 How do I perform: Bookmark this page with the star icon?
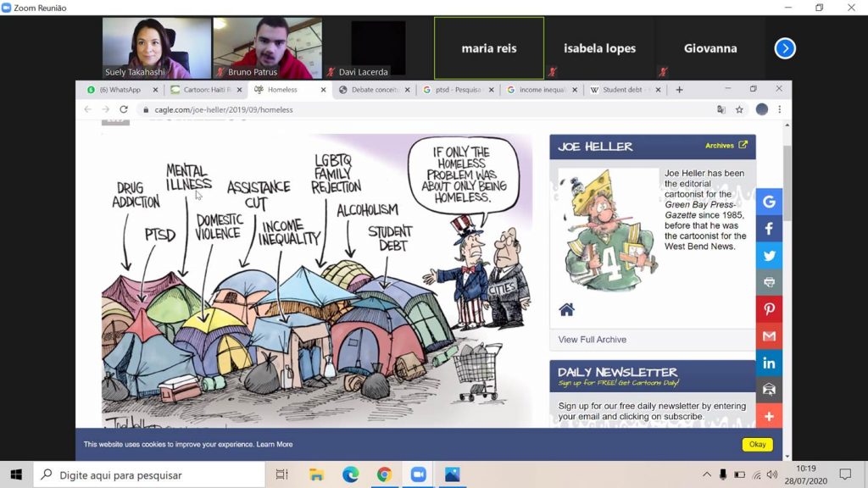739,109
